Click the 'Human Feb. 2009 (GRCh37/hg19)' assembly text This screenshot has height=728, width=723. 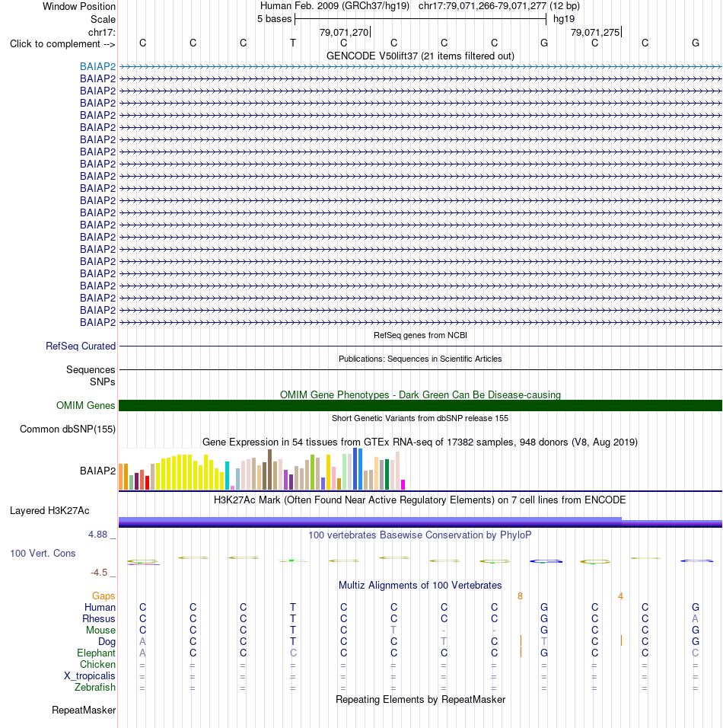point(335,6)
